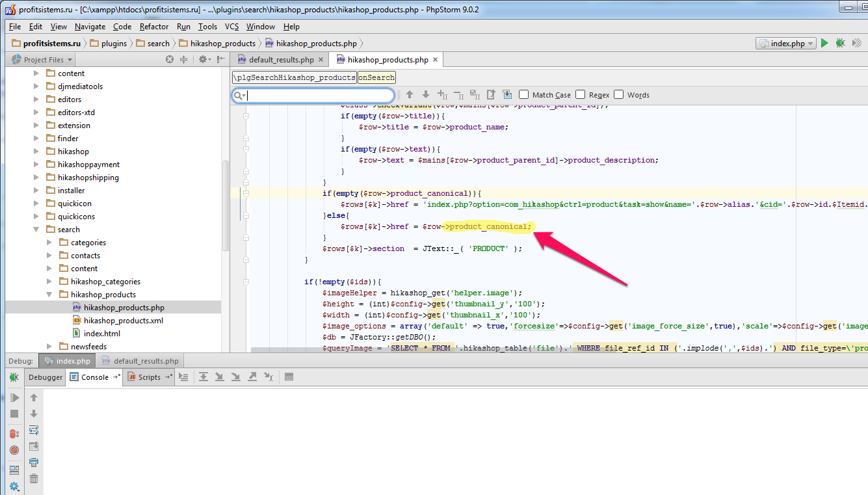Check the Words option in find bar

619,95
